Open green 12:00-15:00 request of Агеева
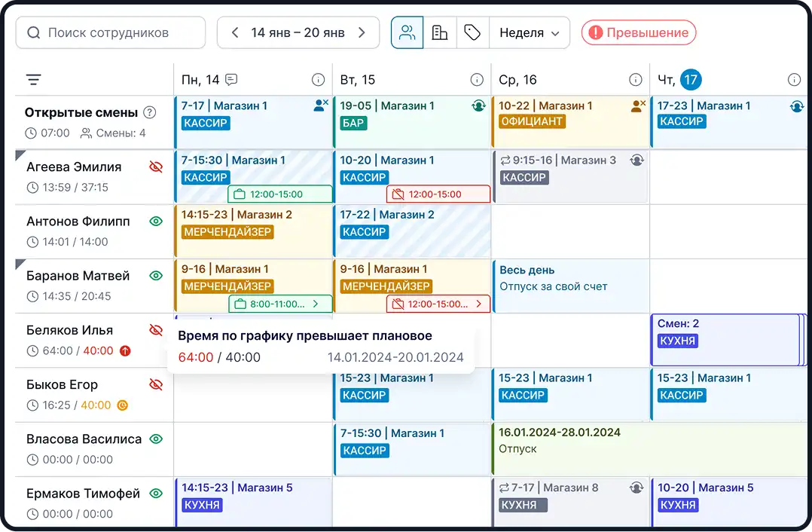The image size is (812, 532). (x=280, y=194)
